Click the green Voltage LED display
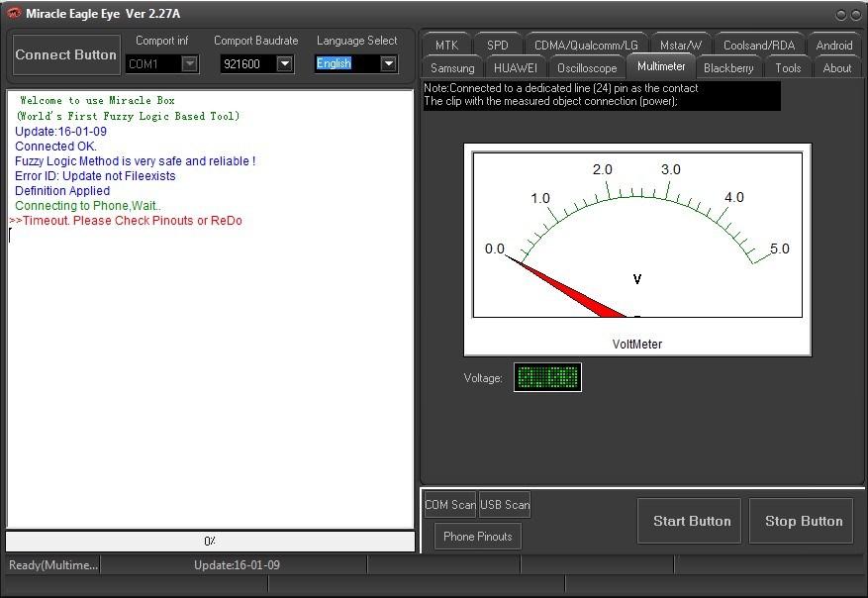The image size is (868, 598). (547, 377)
